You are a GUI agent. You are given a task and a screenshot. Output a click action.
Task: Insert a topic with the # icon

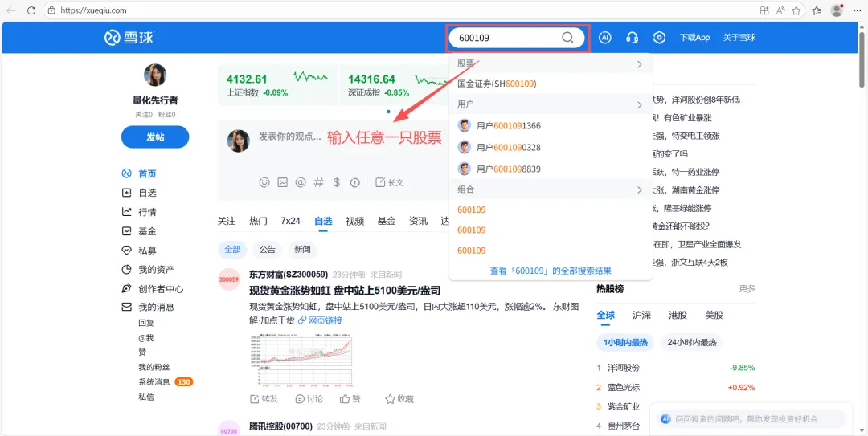318,182
